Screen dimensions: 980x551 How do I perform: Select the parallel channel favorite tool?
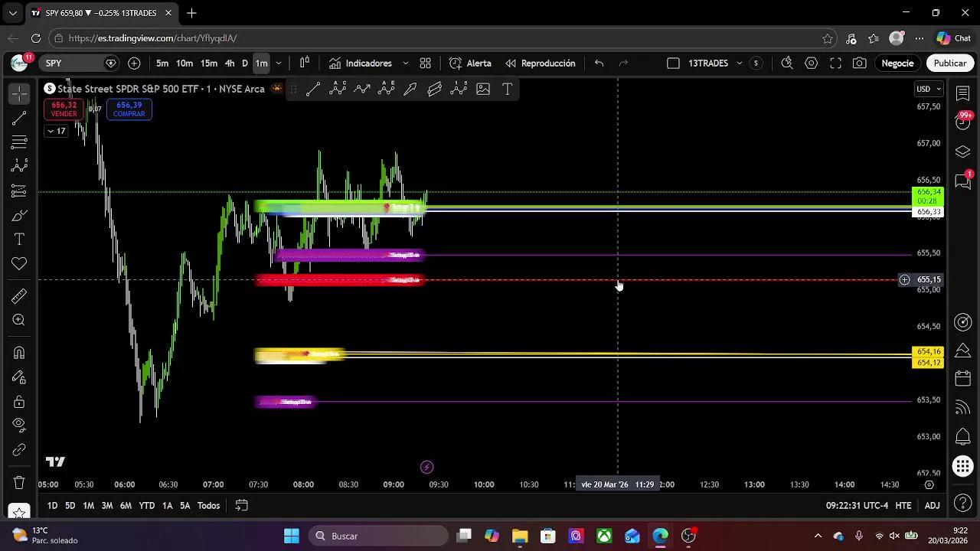tap(435, 90)
